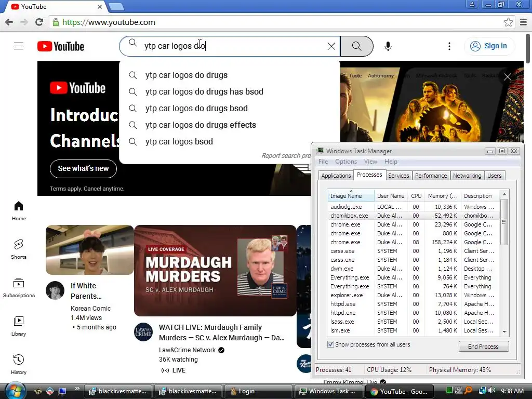Viewport: 532px width, 399px height.
Task: Switch to the Users tab
Action: point(495,176)
